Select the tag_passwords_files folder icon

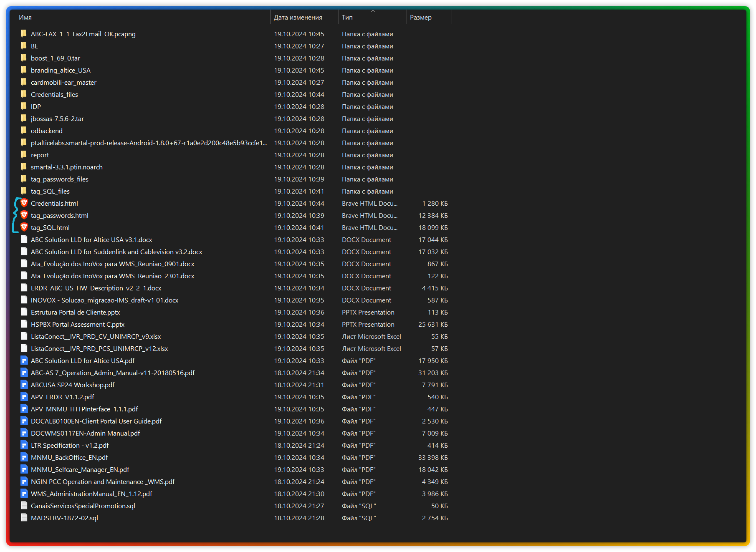tap(24, 179)
